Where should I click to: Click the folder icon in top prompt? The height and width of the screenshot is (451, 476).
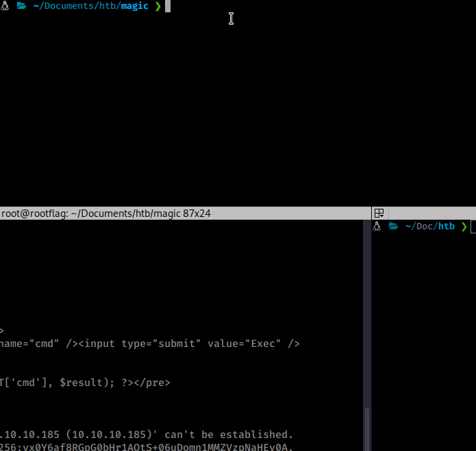[x=21, y=6]
